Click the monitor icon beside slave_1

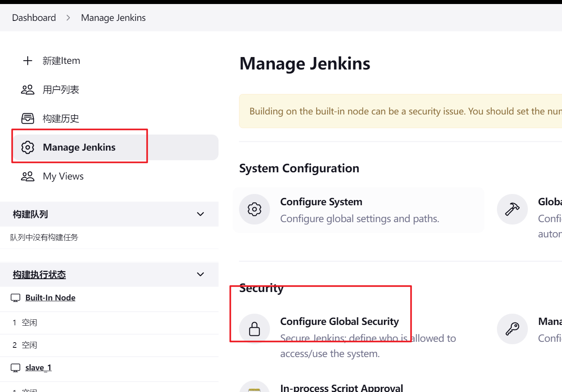(x=15, y=367)
